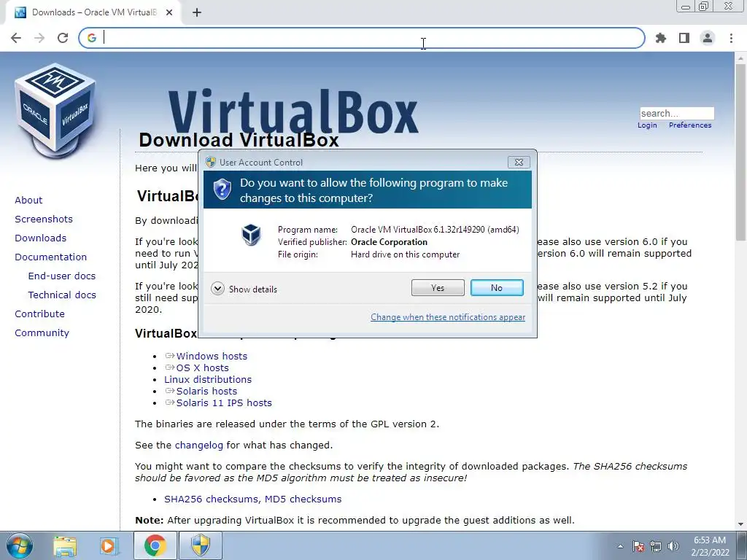747x560 pixels.
Task: Click the Chrome address bar
Action: (362, 38)
